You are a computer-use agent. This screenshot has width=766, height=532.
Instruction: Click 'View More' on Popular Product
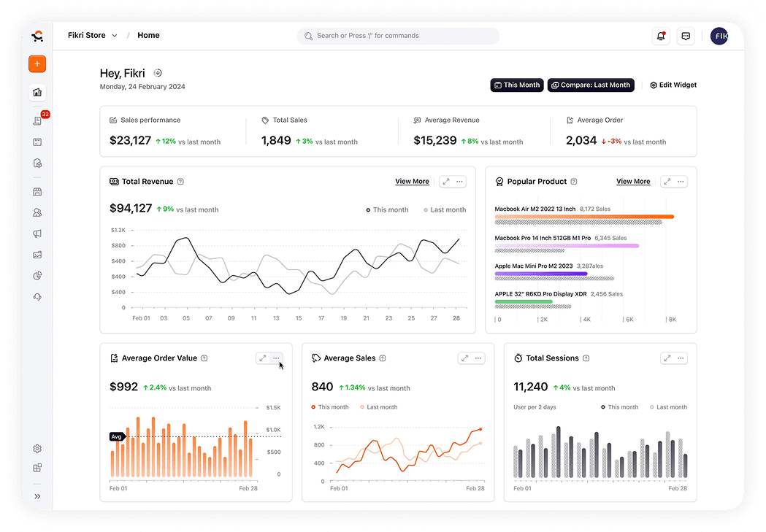point(632,181)
